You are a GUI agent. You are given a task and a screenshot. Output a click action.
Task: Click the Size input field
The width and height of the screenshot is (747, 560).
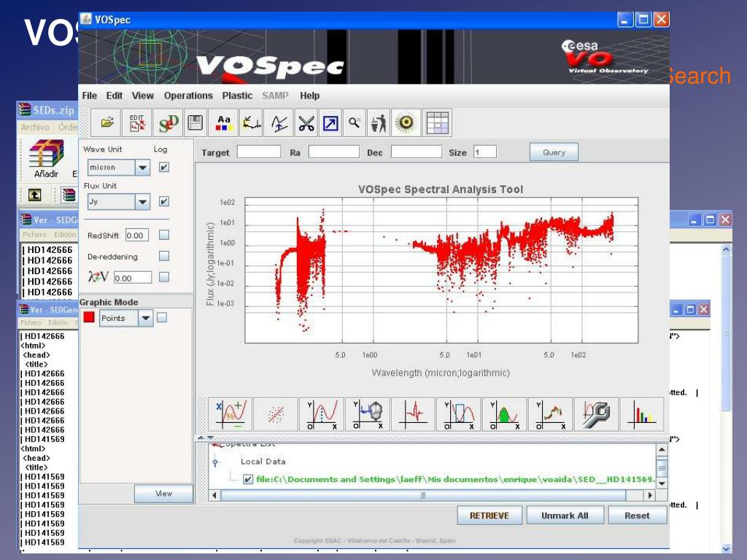pyautogui.click(x=485, y=152)
